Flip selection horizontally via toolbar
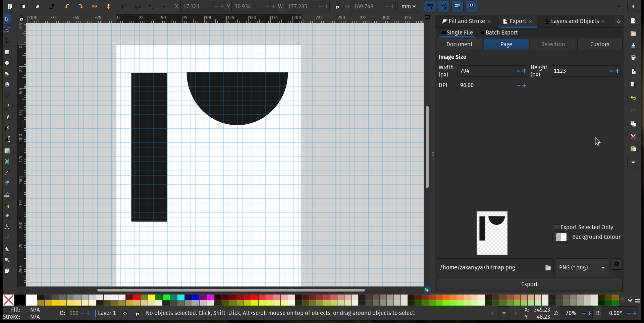Image resolution: width=644 pixels, height=323 pixels. tap(95, 6)
